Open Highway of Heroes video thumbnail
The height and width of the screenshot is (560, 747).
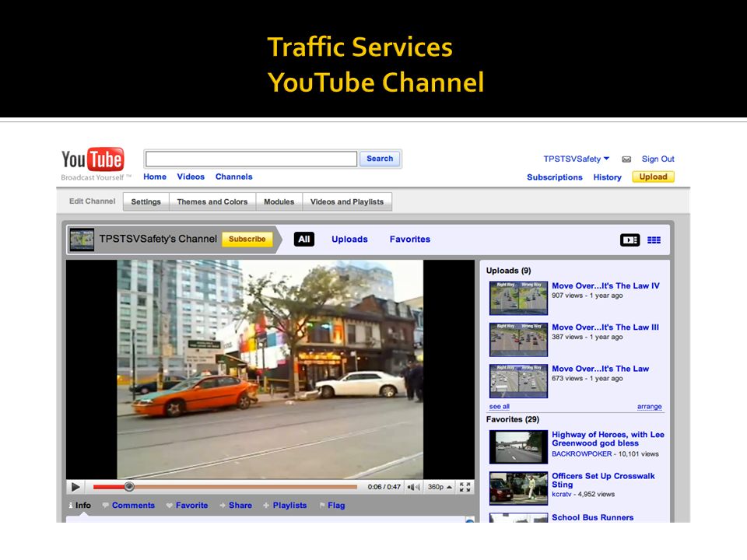click(518, 447)
